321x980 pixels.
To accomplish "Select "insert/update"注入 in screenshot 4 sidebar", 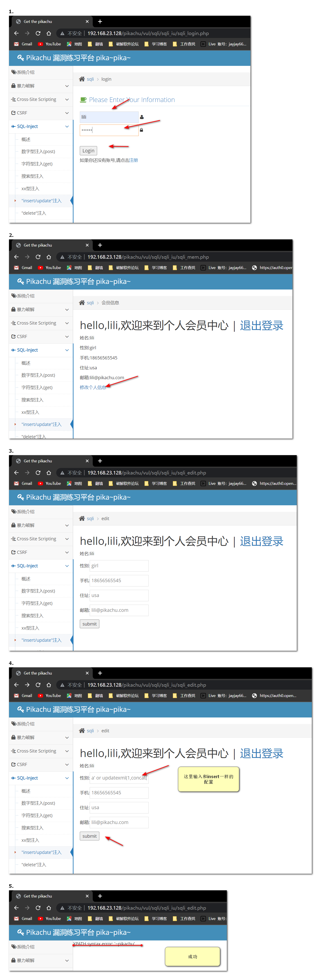I will [41, 853].
